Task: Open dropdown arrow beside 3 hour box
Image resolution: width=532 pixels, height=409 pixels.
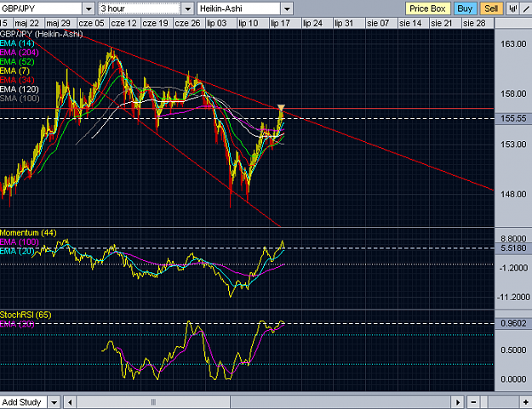Action: (x=187, y=9)
